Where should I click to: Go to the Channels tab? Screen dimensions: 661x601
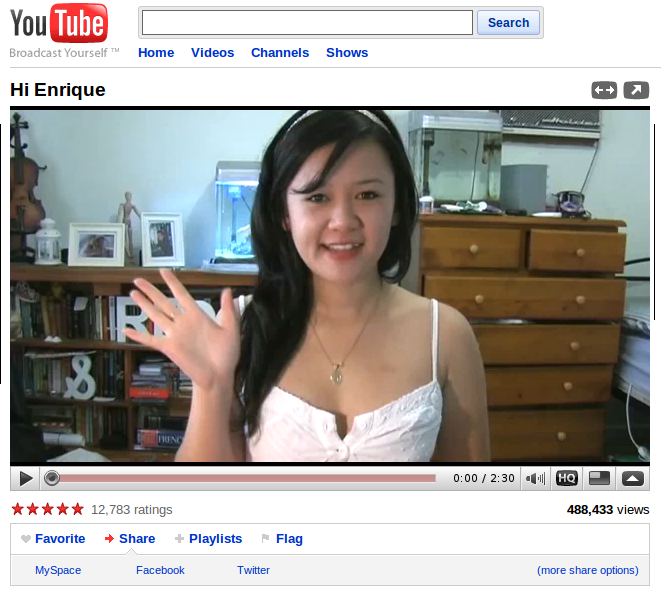(279, 53)
